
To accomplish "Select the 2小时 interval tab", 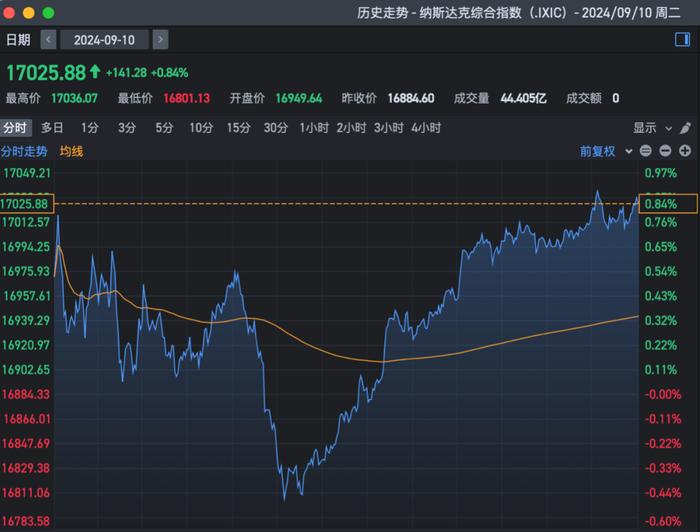I will [x=351, y=128].
